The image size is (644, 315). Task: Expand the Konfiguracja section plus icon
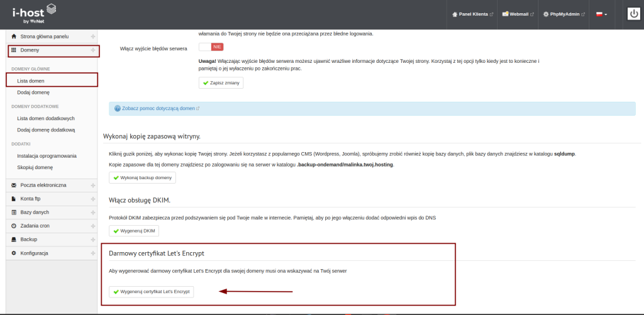tap(92, 253)
